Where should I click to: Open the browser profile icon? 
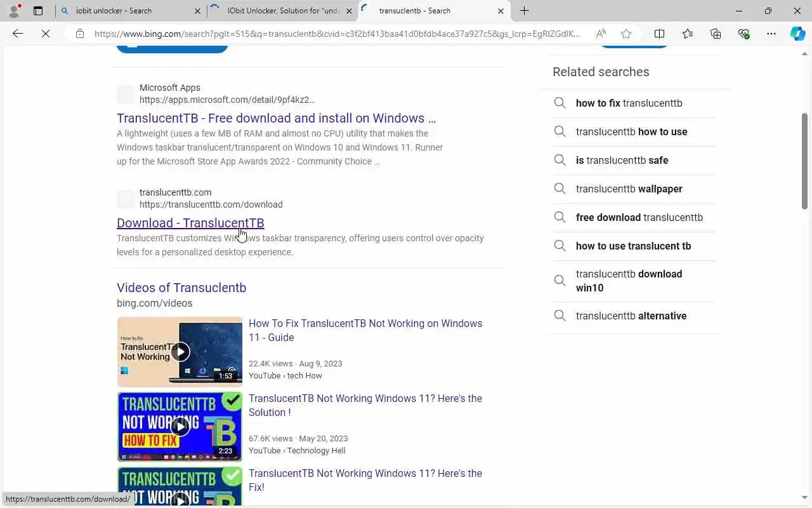tap(14, 11)
